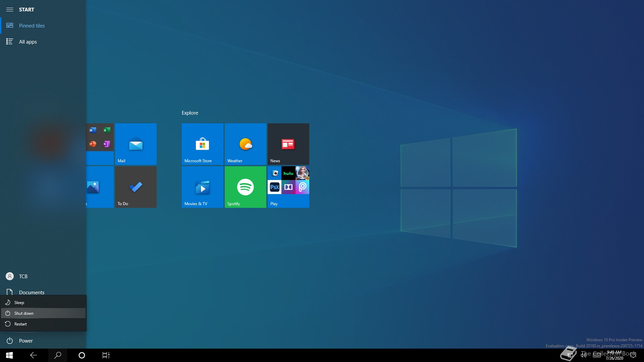This screenshot has width=644, height=362.
Task: Click the volume speaker tray icon
Action: click(x=584, y=355)
